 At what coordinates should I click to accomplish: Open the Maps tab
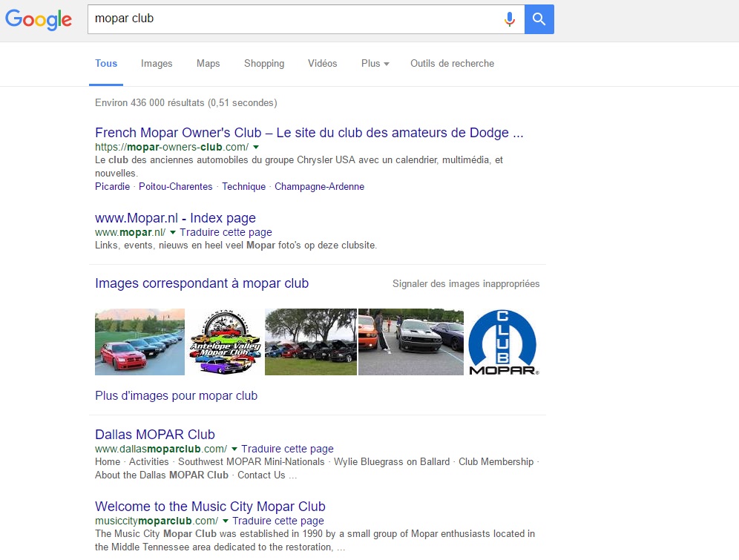click(208, 64)
